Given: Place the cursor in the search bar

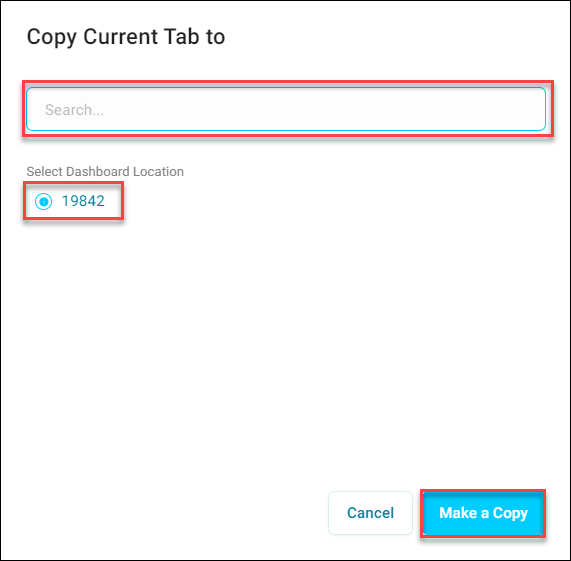Looking at the screenshot, I should [x=286, y=109].
